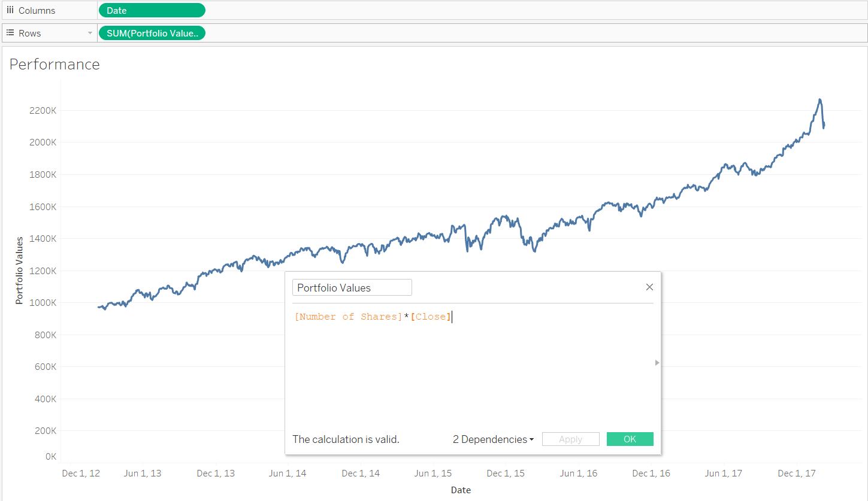Click the Performance sheet title
The width and height of the screenshot is (868, 501).
click(55, 65)
